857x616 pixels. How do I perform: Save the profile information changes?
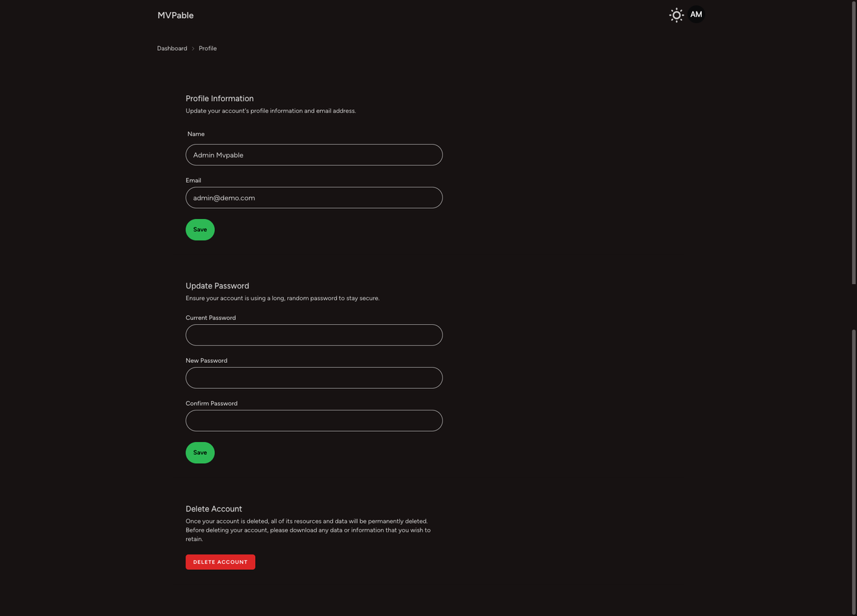tap(200, 229)
